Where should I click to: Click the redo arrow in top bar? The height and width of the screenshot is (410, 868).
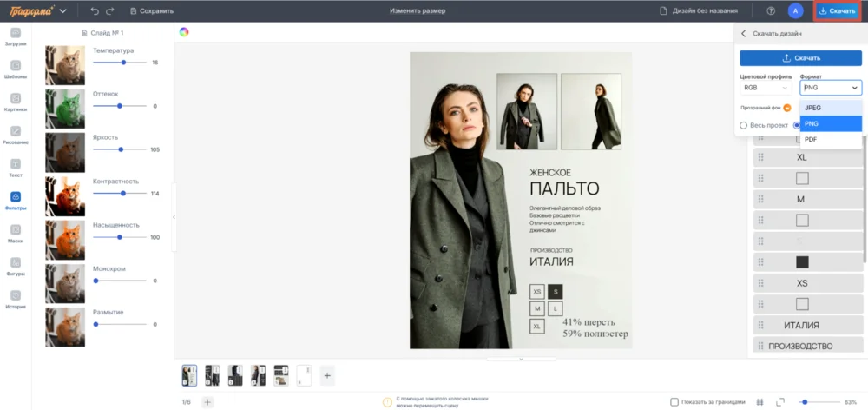tap(109, 10)
